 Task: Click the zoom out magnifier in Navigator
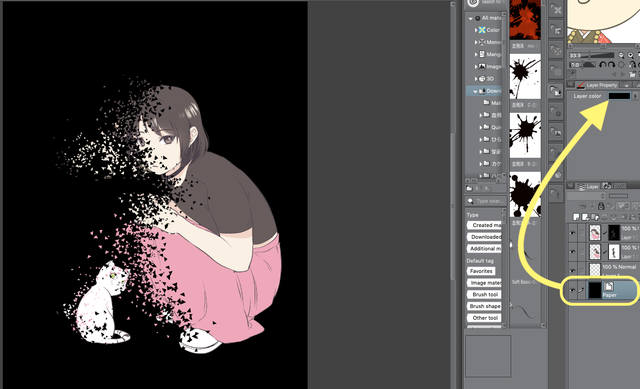(x=621, y=55)
